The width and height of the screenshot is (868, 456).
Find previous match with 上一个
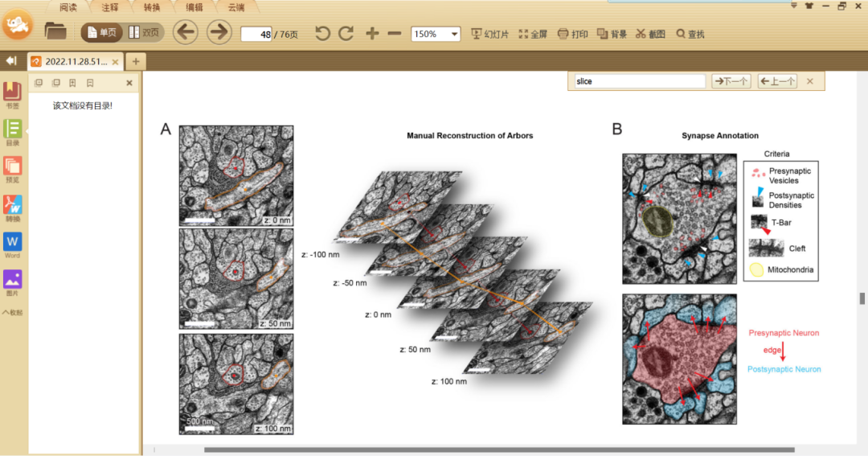[x=778, y=81]
